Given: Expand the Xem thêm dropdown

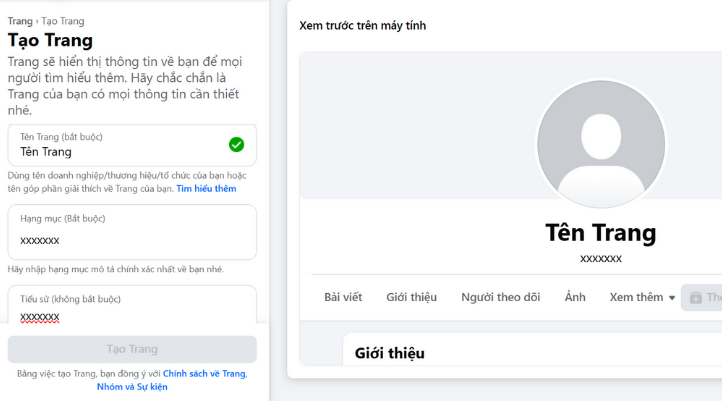Looking at the screenshot, I should coord(642,297).
